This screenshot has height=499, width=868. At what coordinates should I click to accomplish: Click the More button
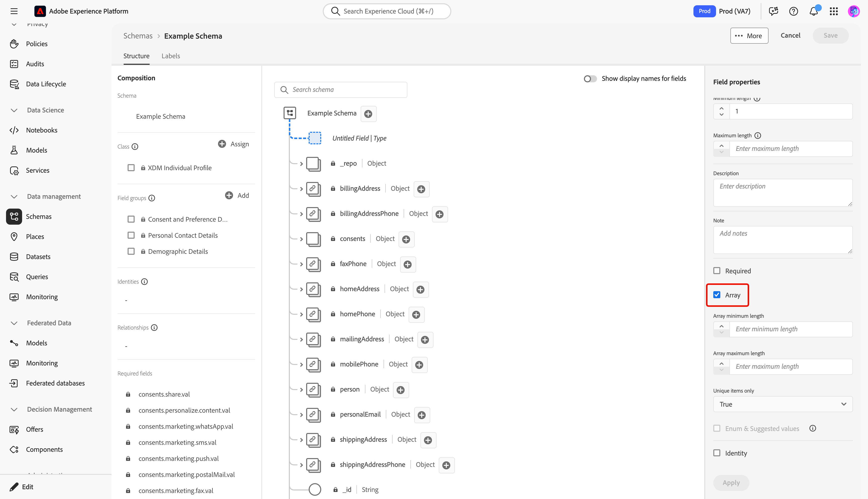click(x=749, y=36)
